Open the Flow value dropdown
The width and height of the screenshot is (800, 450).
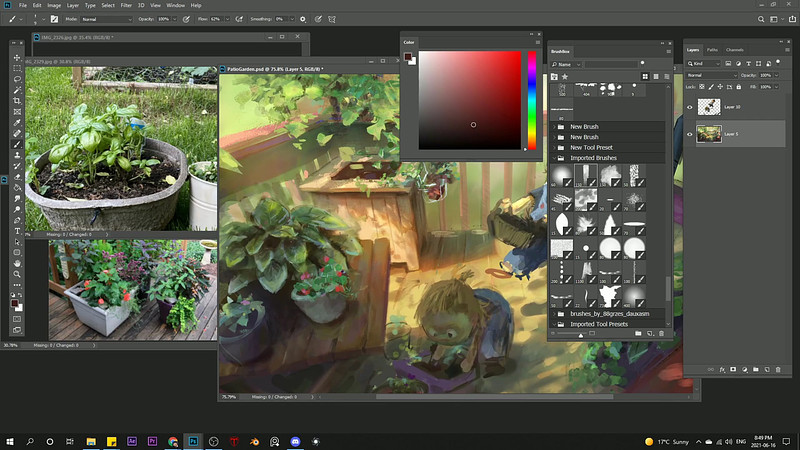[x=227, y=19]
